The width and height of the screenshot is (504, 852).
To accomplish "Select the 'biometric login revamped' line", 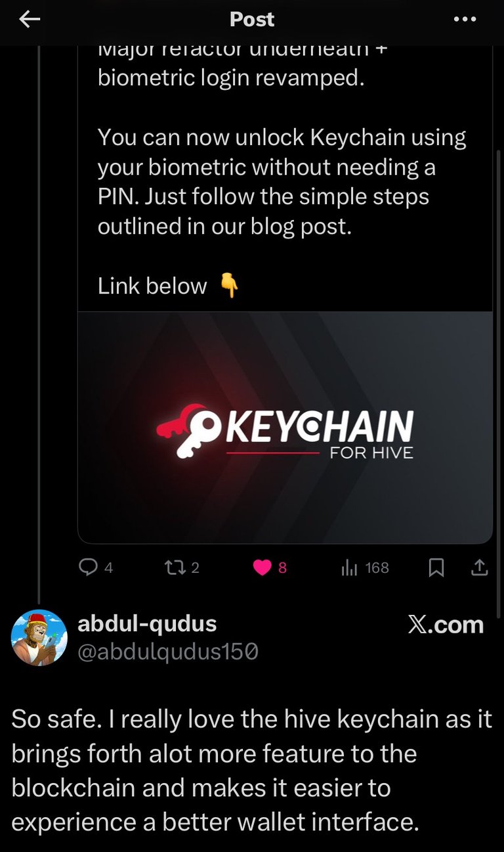I will 230,78.
